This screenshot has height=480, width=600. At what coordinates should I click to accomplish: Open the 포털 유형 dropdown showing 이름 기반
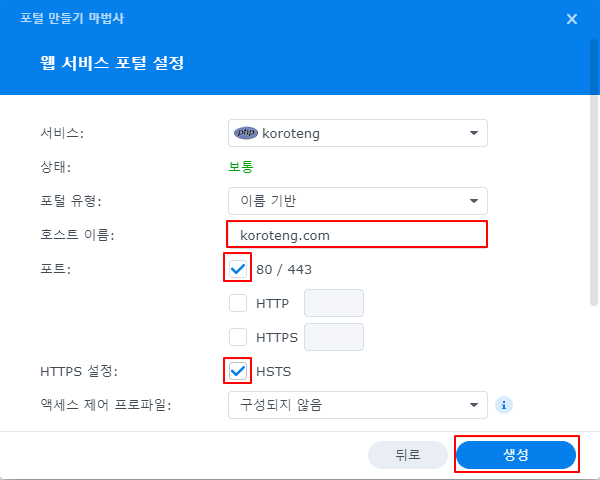(x=358, y=201)
